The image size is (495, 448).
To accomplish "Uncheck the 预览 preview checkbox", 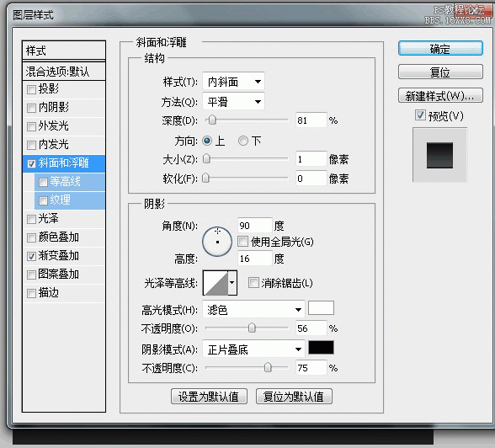I will pyautogui.click(x=420, y=115).
